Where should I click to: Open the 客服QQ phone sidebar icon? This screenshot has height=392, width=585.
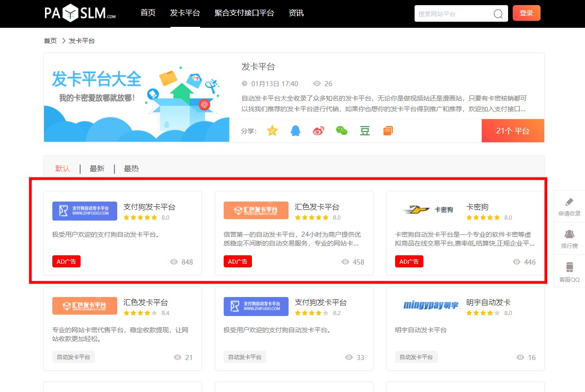569,267
